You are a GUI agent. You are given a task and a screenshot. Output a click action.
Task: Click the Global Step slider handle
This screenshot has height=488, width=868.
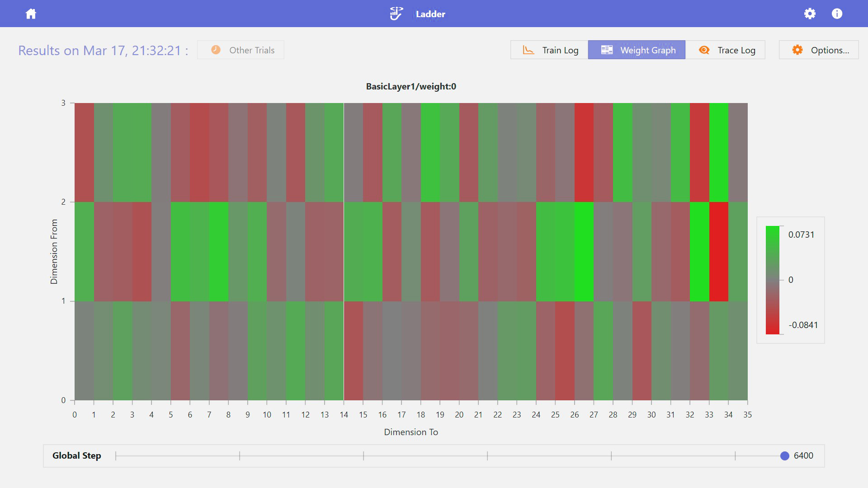click(x=784, y=456)
